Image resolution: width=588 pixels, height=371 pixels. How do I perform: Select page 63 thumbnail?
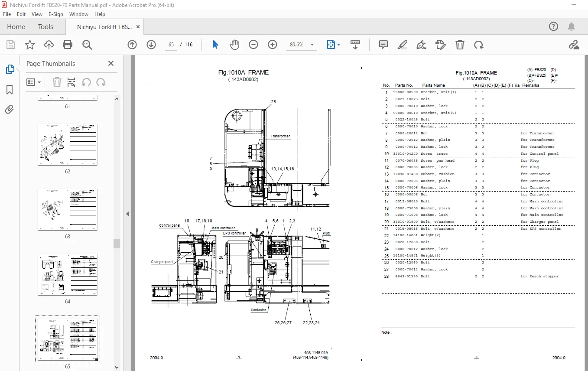[67, 210]
